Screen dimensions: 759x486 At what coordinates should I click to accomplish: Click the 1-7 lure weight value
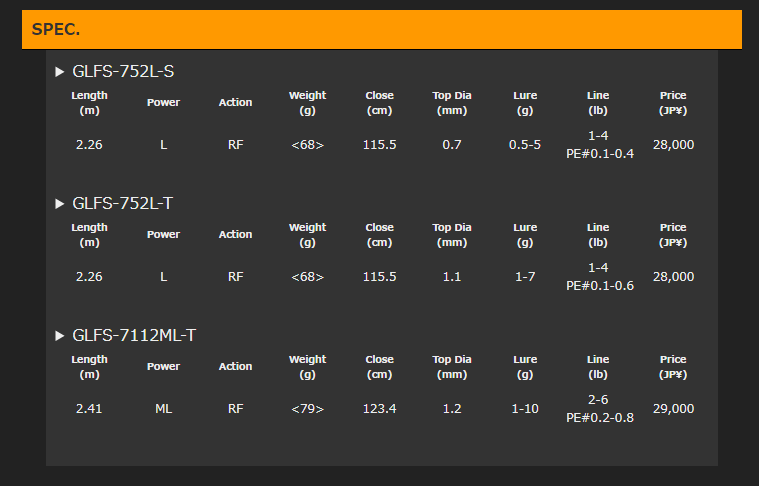(525, 277)
